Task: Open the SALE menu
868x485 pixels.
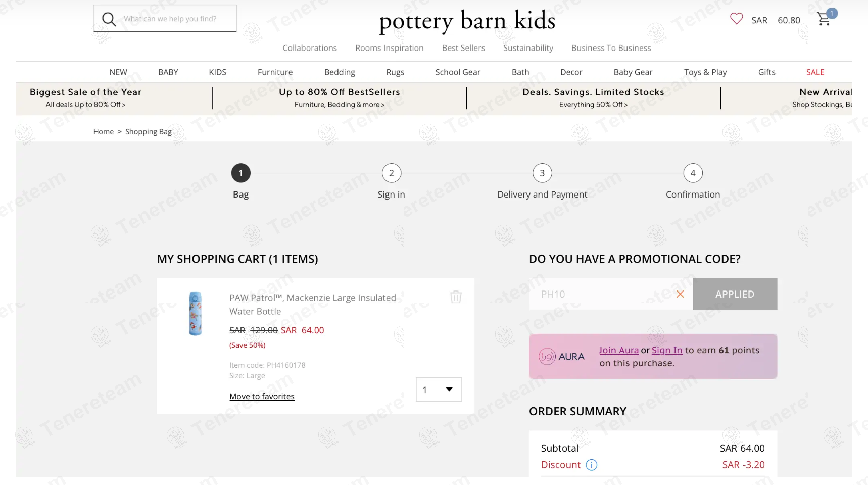Action: click(x=815, y=72)
